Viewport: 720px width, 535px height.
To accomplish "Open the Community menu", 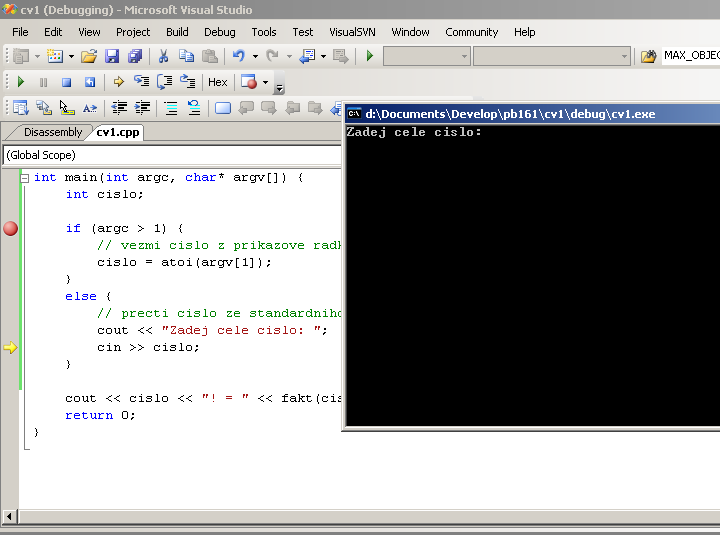I will pyautogui.click(x=472, y=32).
